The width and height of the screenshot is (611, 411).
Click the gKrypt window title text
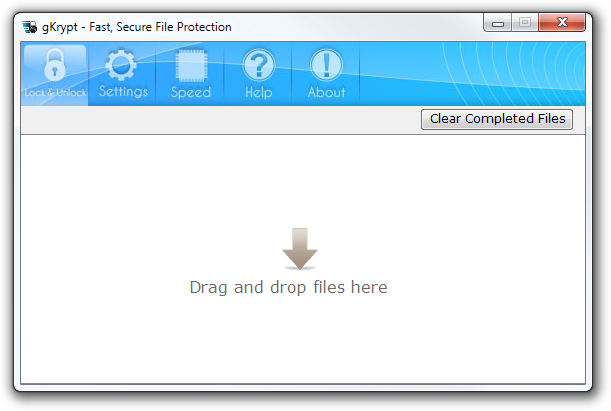(137, 27)
